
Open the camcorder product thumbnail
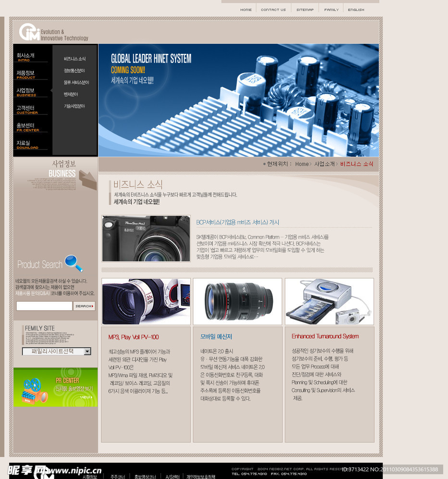click(146, 302)
